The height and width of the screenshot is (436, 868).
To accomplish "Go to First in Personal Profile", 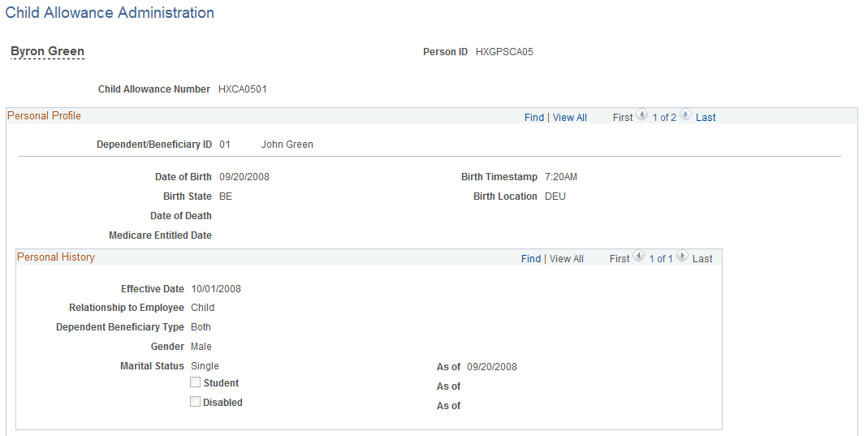I will [622, 117].
